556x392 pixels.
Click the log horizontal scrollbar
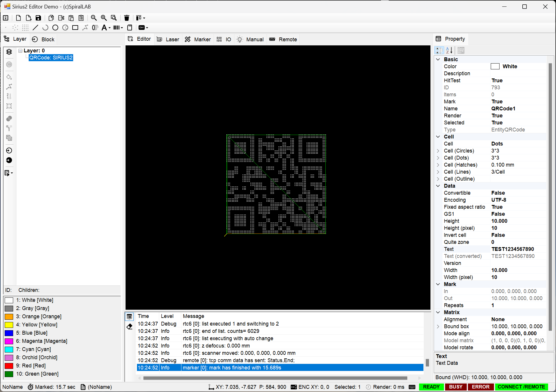(275, 378)
